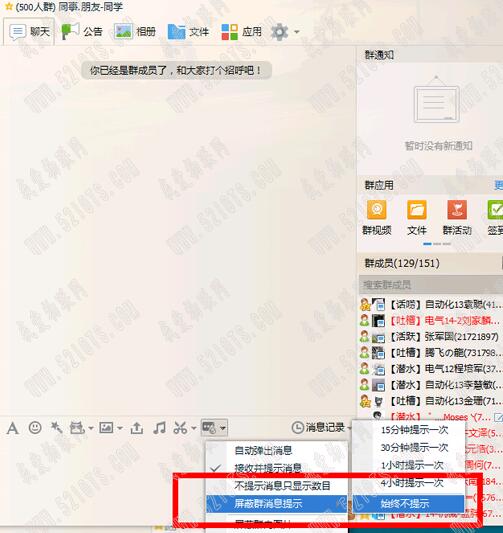
Task: Expand the screenshot scissors dropdown arrow
Action: [x=193, y=428]
